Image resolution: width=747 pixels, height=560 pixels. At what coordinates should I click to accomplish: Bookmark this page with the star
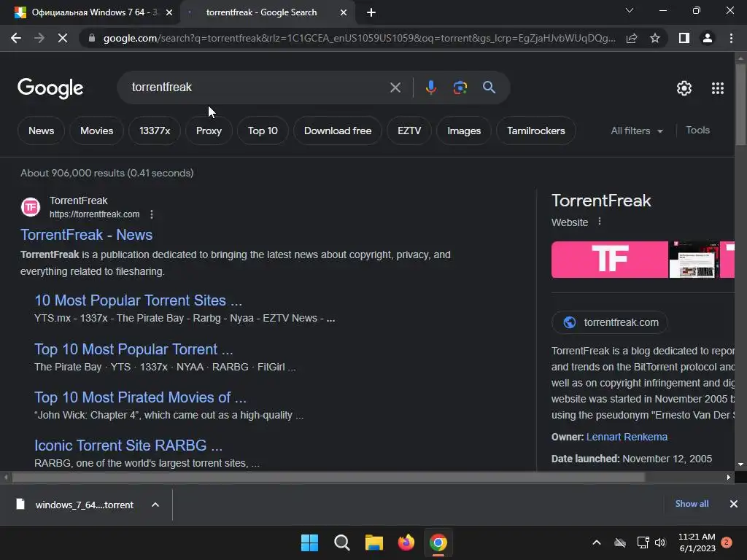coord(655,38)
